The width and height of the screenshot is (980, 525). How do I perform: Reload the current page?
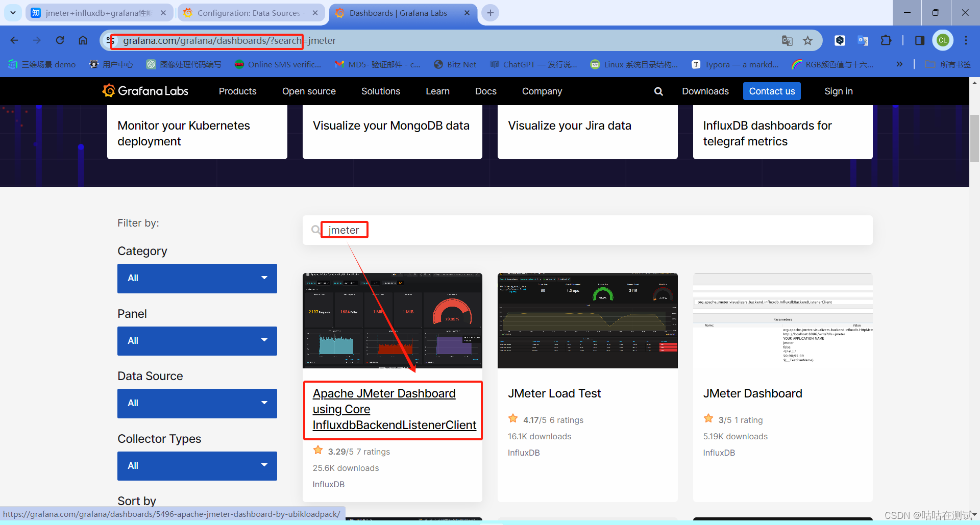pos(60,40)
